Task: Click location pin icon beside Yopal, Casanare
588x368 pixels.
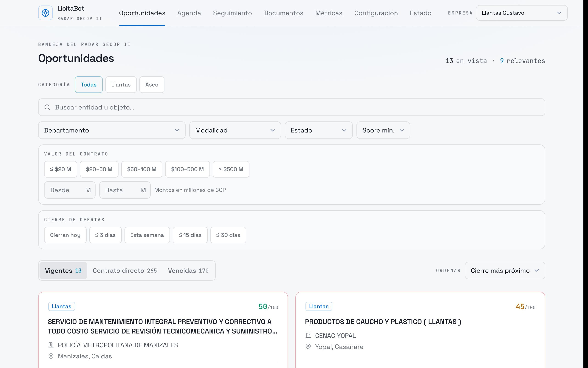Action: (308, 347)
